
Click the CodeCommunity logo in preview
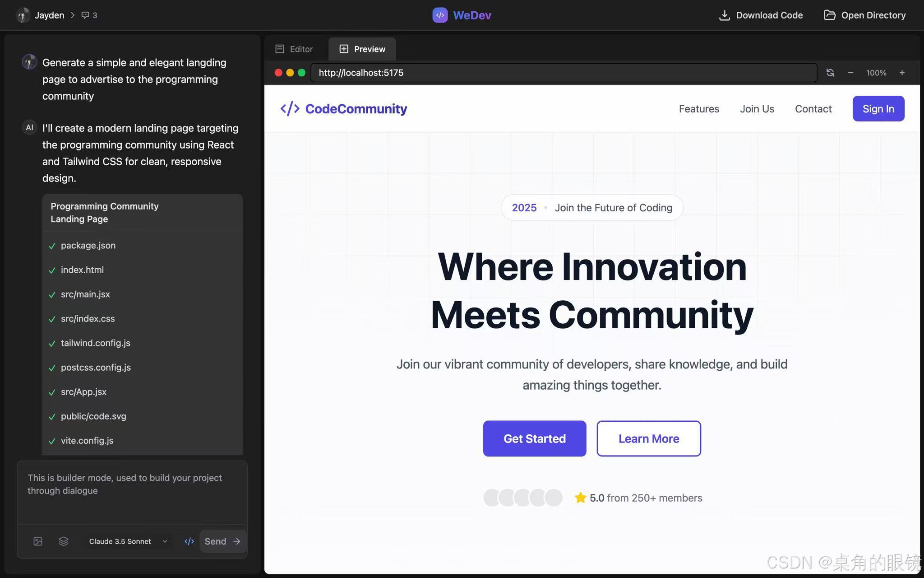pos(344,109)
